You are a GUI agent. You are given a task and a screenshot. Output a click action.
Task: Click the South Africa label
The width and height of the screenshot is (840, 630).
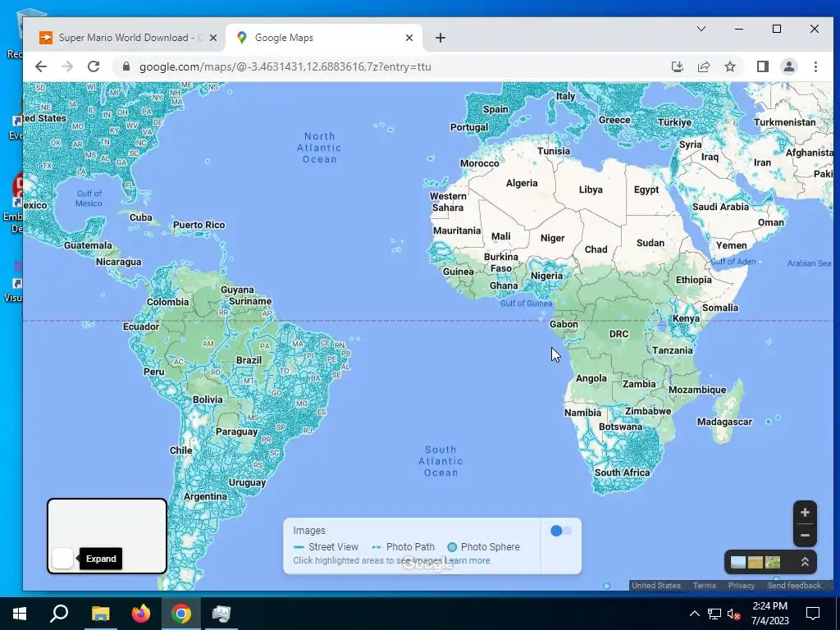623,472
